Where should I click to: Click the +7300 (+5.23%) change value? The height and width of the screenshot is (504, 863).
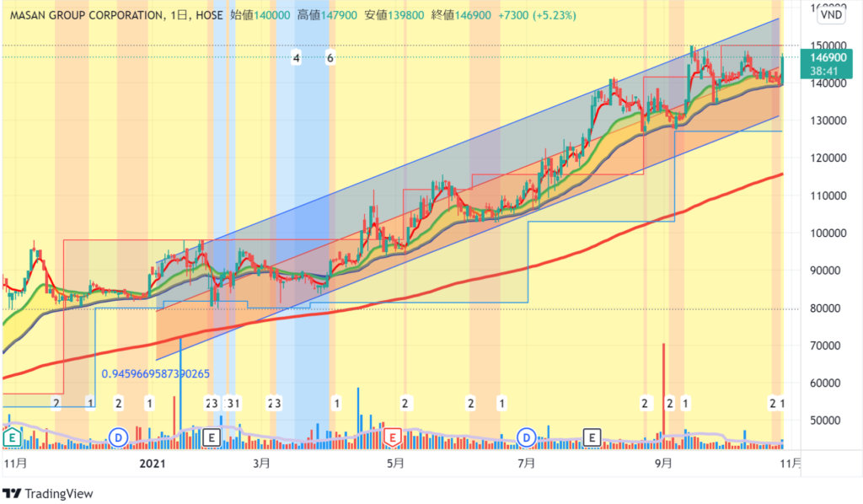coord(537,15)
